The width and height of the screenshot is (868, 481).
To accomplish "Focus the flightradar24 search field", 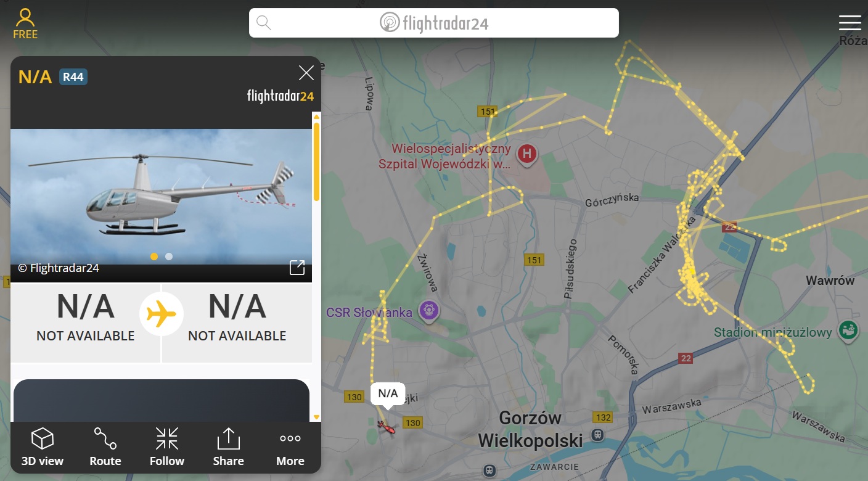I will pos(433,23).
